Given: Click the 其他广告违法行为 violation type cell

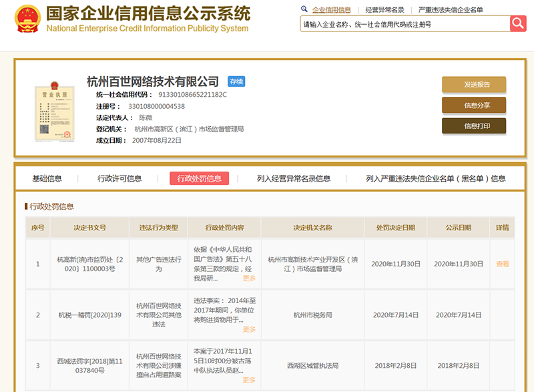Looking at the screenshot, I should 158,264.
